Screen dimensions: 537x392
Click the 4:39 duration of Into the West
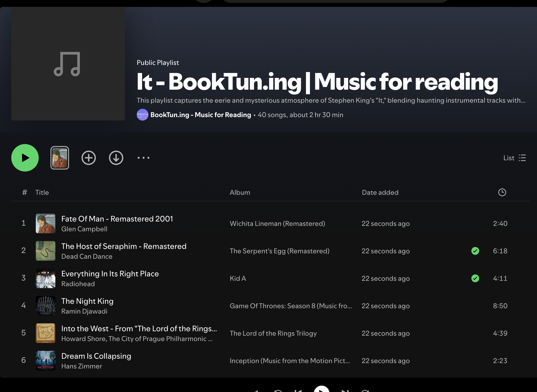point(500,333)
